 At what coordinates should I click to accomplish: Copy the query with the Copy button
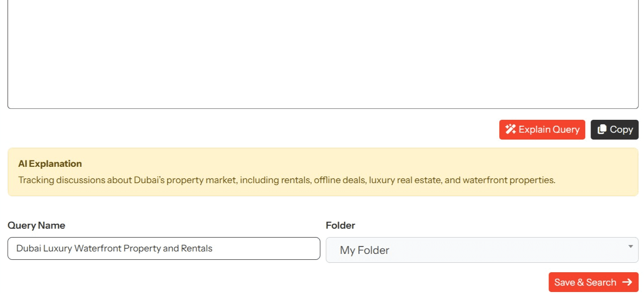coord(614,130)
